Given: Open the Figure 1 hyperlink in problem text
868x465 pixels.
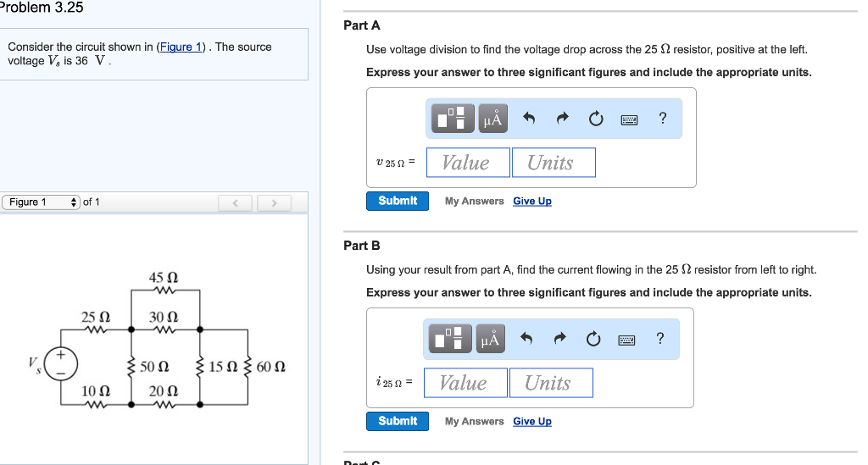Looking at the screenshot, I should pyautogui.click(x=181, y=47).
